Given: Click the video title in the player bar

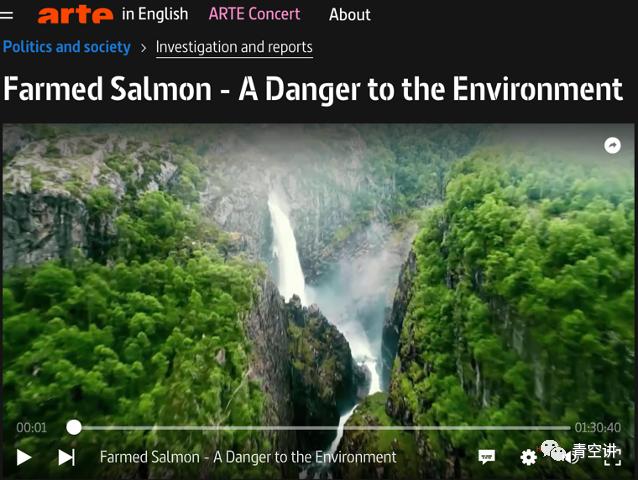Looking at the screenshot, I should (248, 457).
